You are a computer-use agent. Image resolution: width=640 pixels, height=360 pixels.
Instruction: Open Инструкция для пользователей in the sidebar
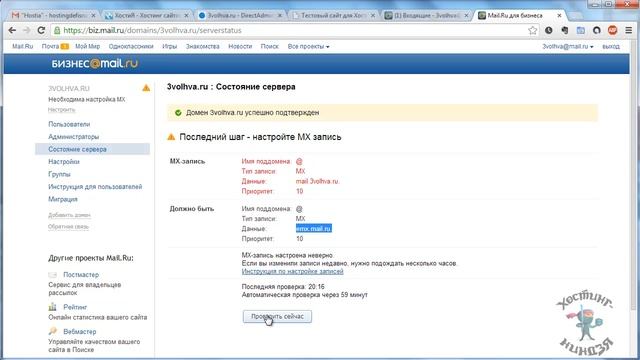pos(95,187)
